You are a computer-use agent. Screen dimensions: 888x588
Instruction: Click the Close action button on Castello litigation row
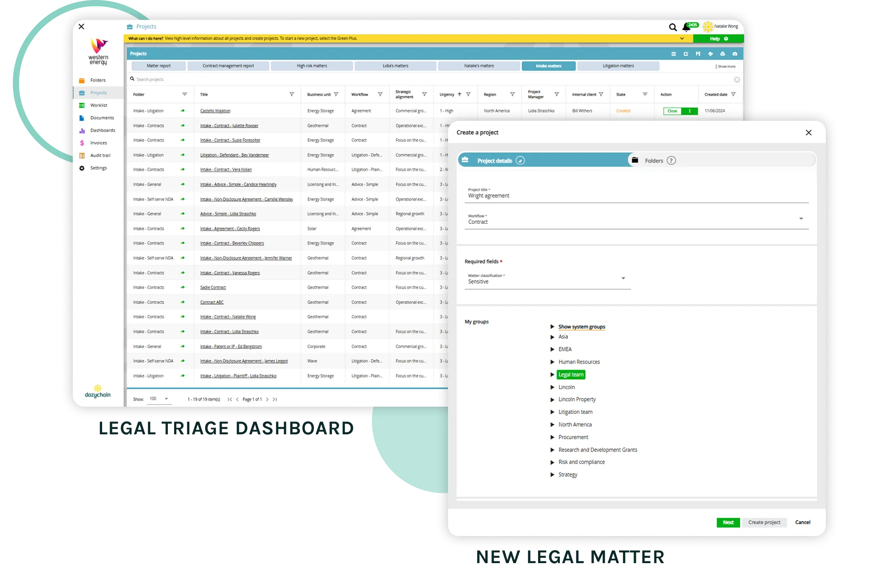tap(672, 111)
